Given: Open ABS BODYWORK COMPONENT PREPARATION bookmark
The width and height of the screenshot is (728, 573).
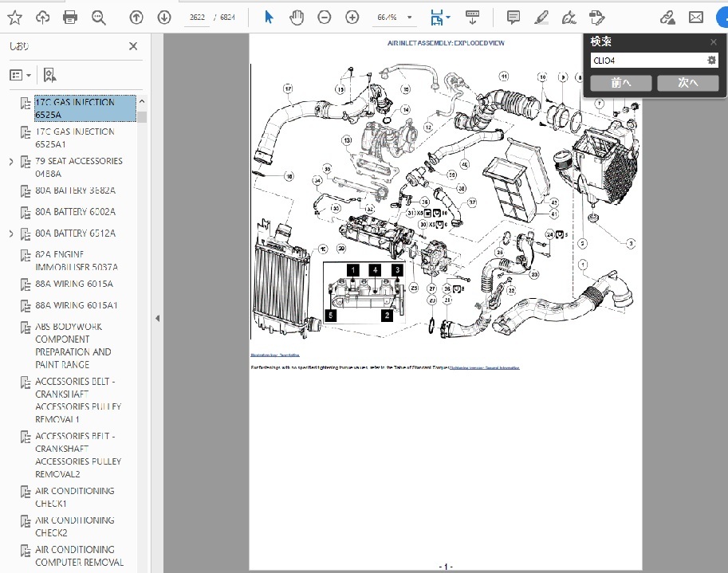Looking at the screenshot, I should [73, 345].
